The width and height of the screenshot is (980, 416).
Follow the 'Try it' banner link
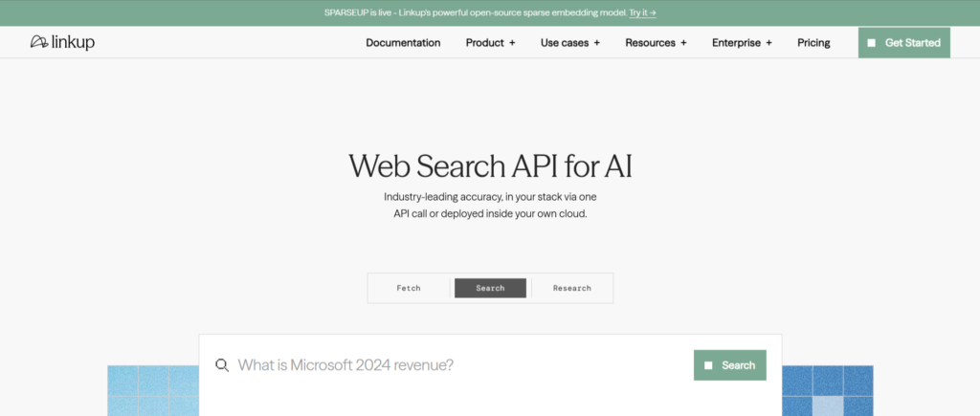[642, 12]
